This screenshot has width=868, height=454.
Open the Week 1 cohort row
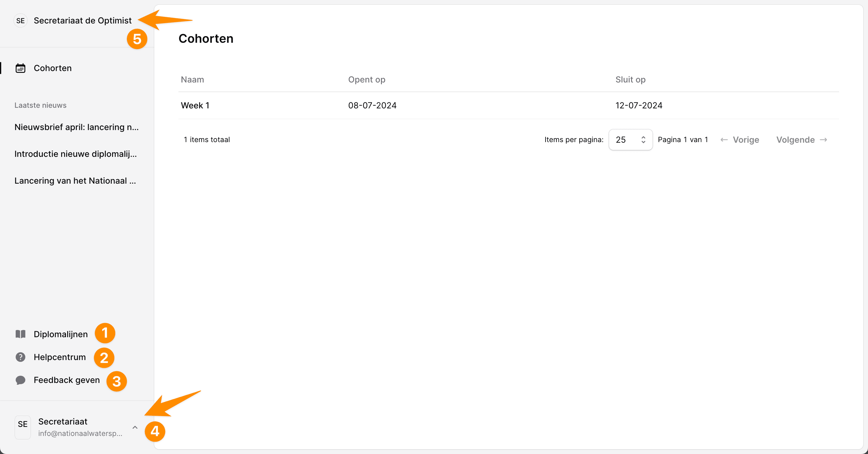(x=508, y=105)
